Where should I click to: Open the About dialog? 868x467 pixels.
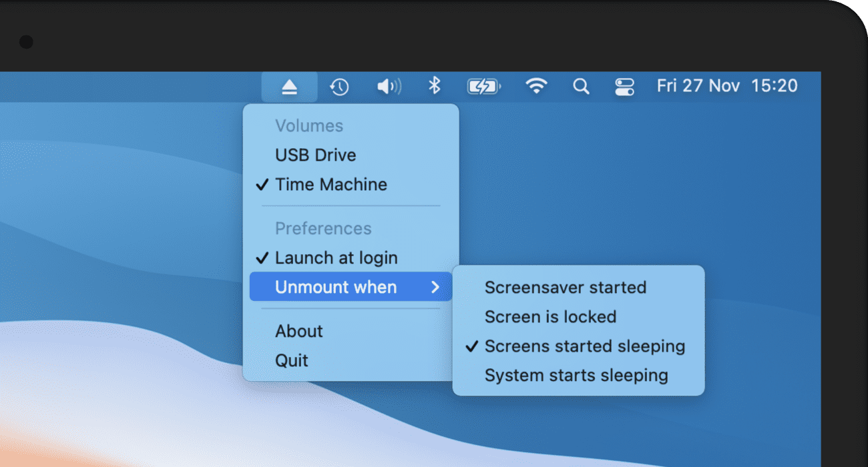[298, 331]
